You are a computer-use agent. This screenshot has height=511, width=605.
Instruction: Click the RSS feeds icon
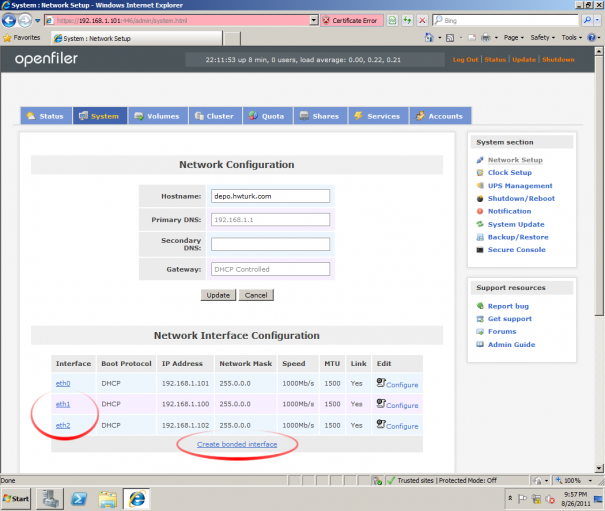[x=450, y=37]
